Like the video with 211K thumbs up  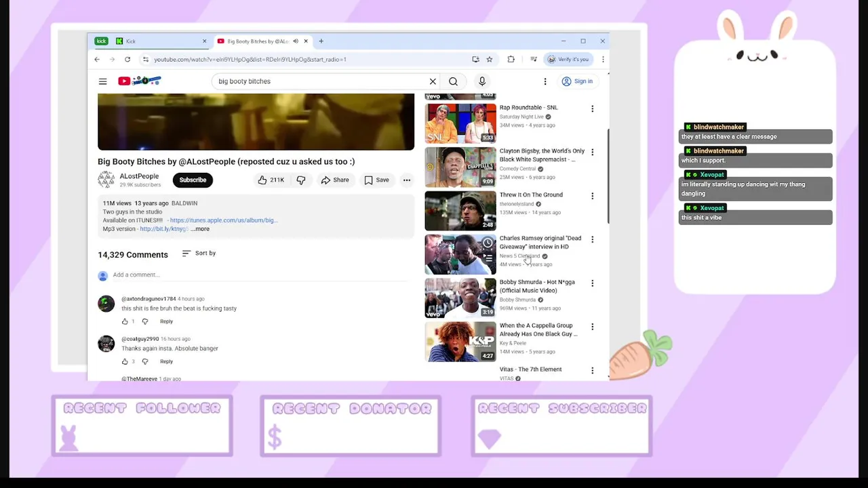click(271, 180)
